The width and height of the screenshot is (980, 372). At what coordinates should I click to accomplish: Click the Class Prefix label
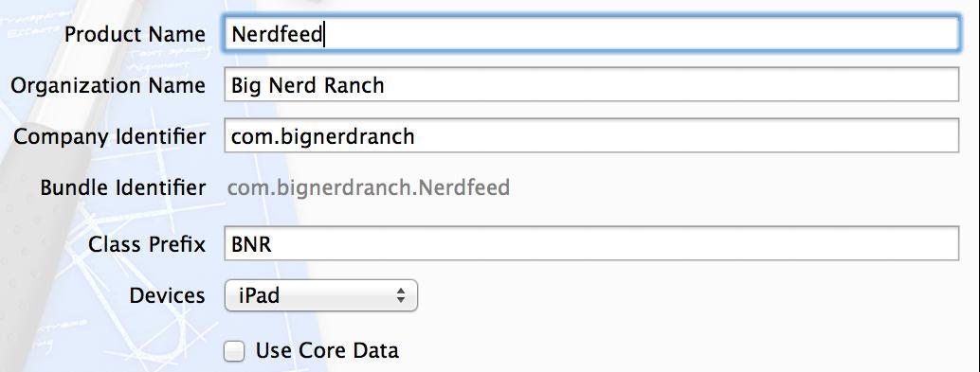147,244
